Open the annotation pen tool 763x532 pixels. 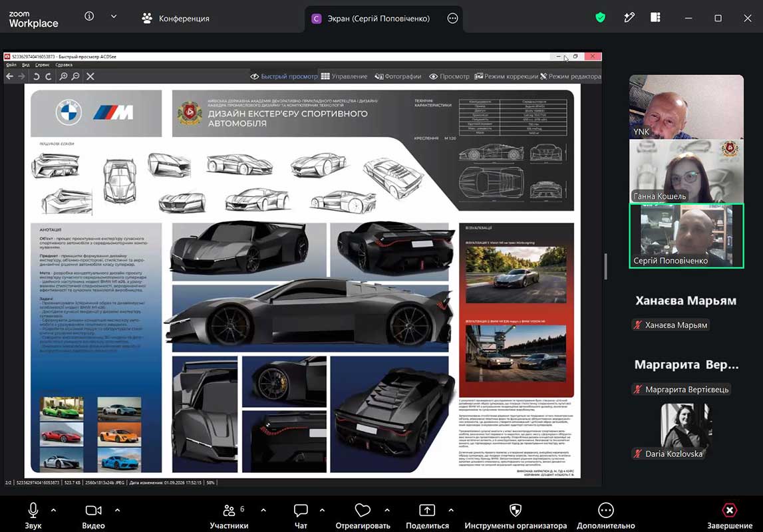[629, 18]
